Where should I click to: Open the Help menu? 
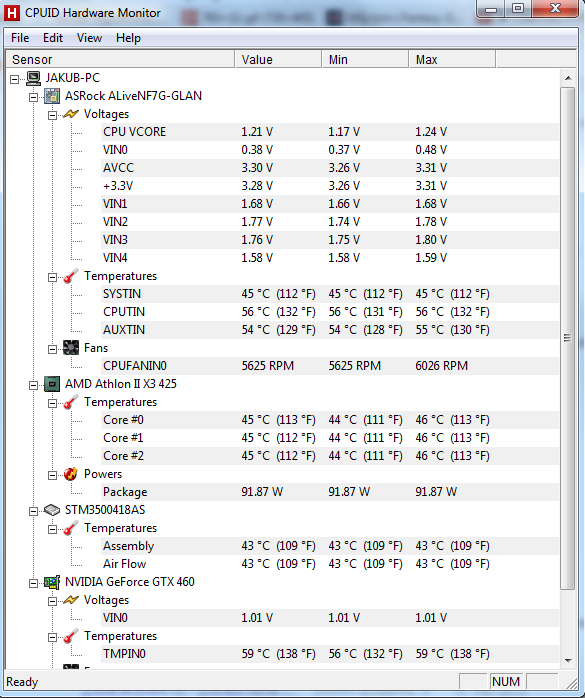(x=128, y=38)
